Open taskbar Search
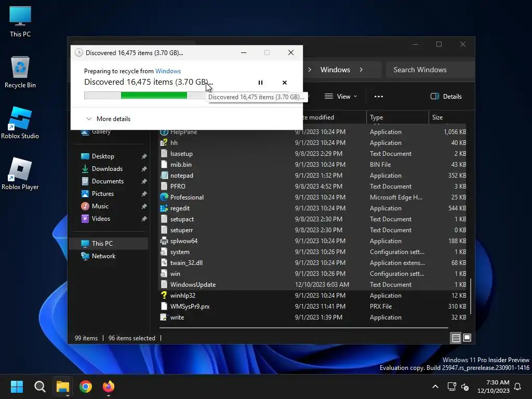Screen dimensions: 532x399 coord(39,387)
